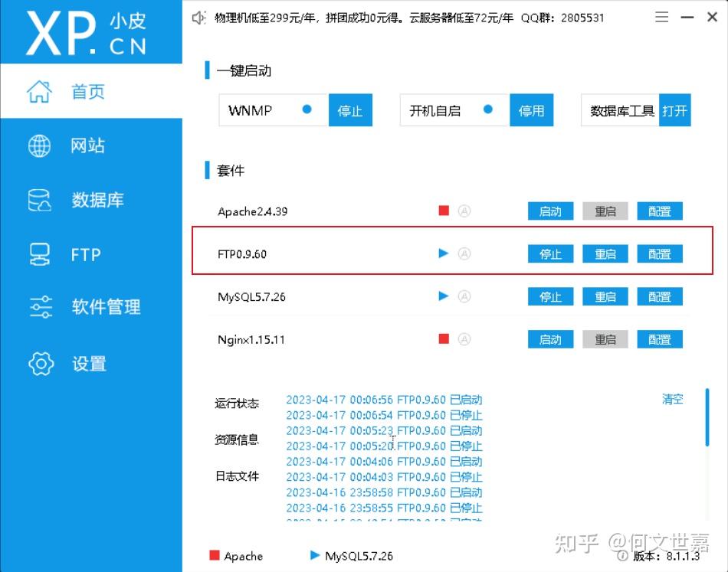Switch to the 日志文件 tab
728x572 pixels.
click(237, 476)
